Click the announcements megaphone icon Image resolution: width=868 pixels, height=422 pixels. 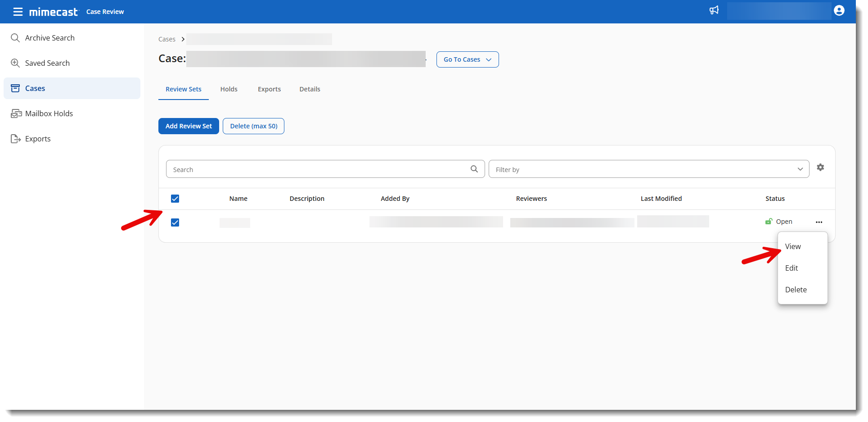(714, 10)
